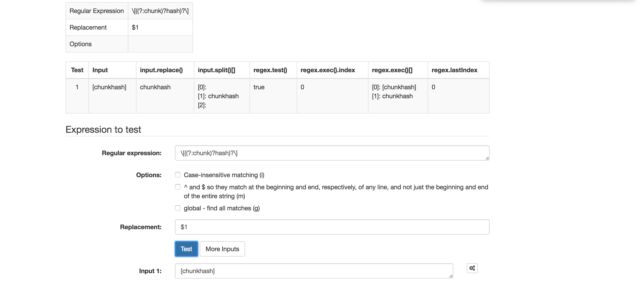Click the regex.lastIndex column header

pyautogui.click(x=454, y=70)
